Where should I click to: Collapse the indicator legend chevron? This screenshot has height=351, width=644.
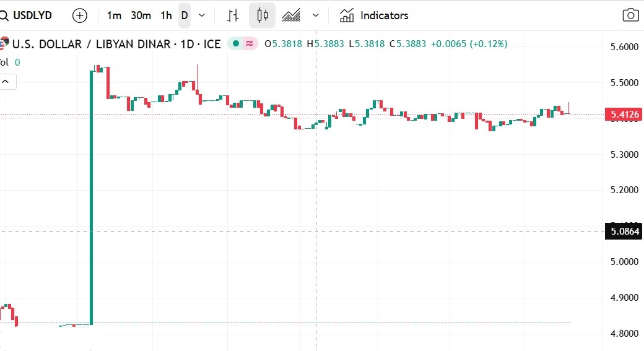click(7, 81)
